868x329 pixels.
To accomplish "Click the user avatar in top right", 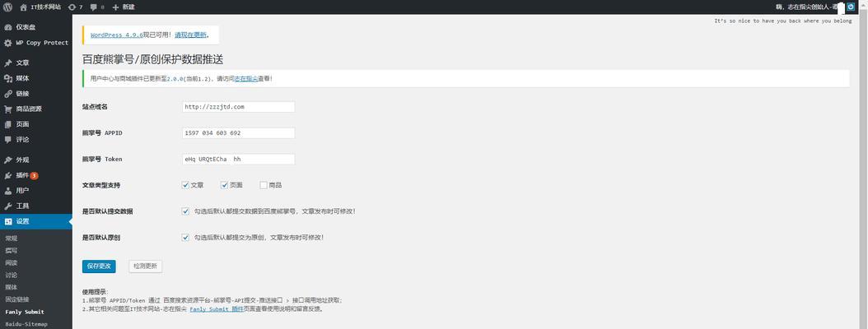I will click(x=851, y=7).
